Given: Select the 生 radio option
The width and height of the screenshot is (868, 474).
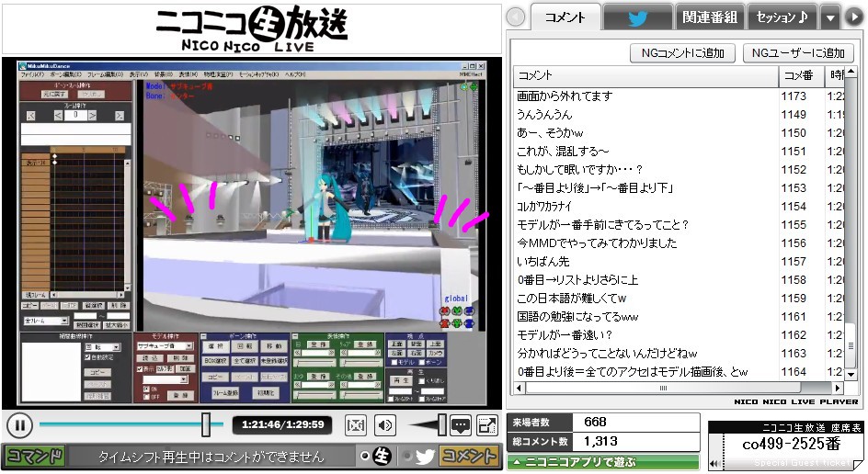Looking at the screenshot, I should pyautogui.click(x=364, y=457).
